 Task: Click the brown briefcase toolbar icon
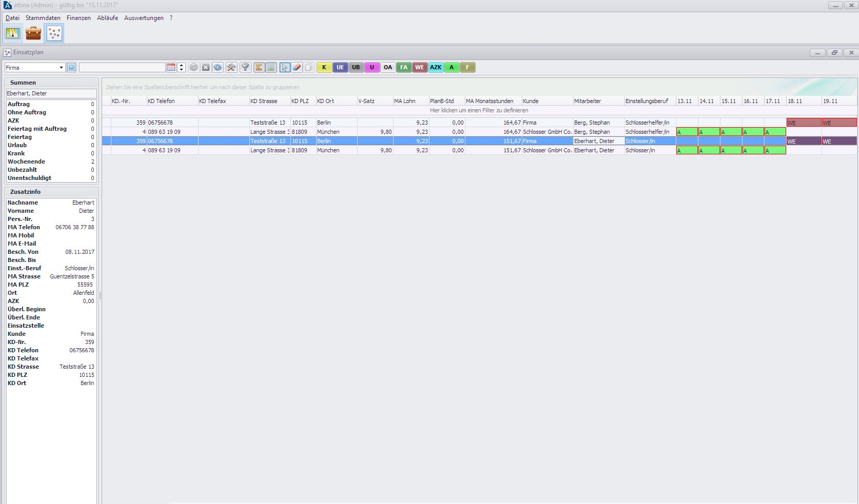click(33, 33)
